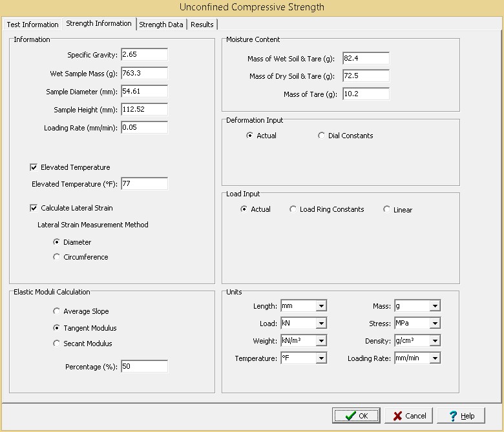Select Secant Modulus calculation option

coord(57,344)
